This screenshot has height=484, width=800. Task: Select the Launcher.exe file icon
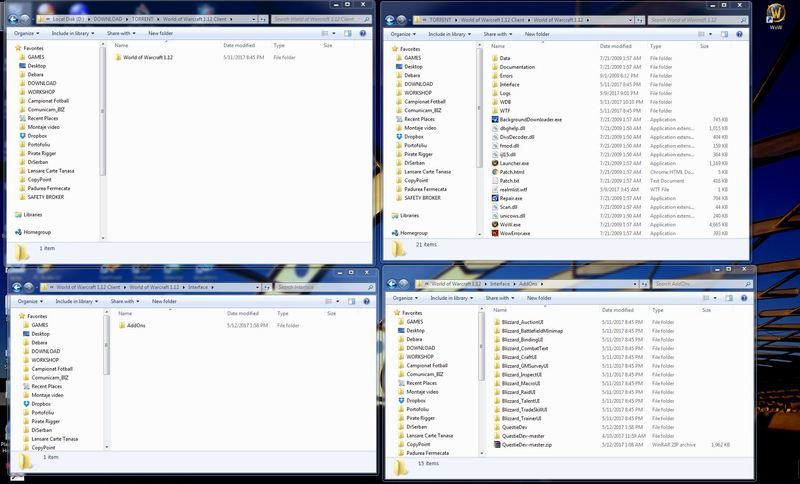(492, 162)
